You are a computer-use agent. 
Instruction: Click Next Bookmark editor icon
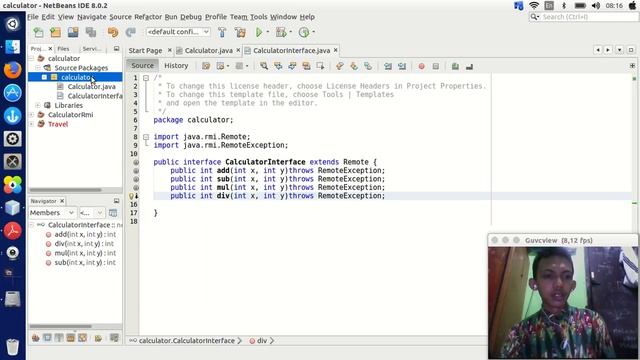[354, 66]
